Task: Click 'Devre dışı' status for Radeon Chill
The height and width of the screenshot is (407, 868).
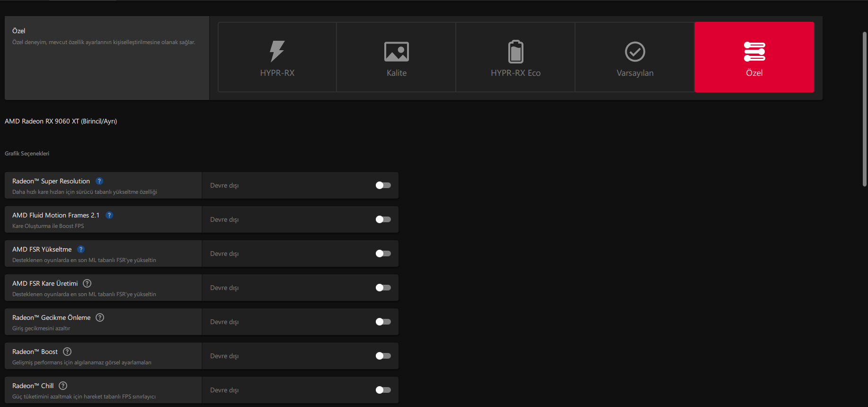Action: [x=224, y=390]
